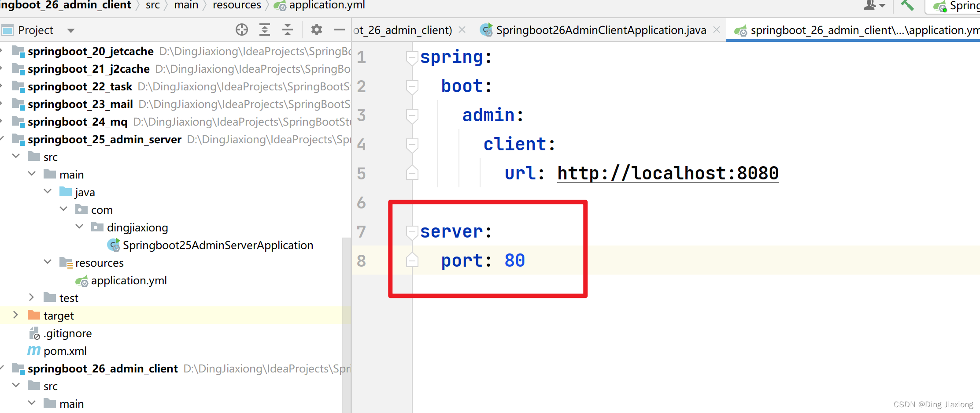This screenshot has width=980, height=413.
Task: Click the Maven pom.xml icon
Action: [x=34, y=351]
